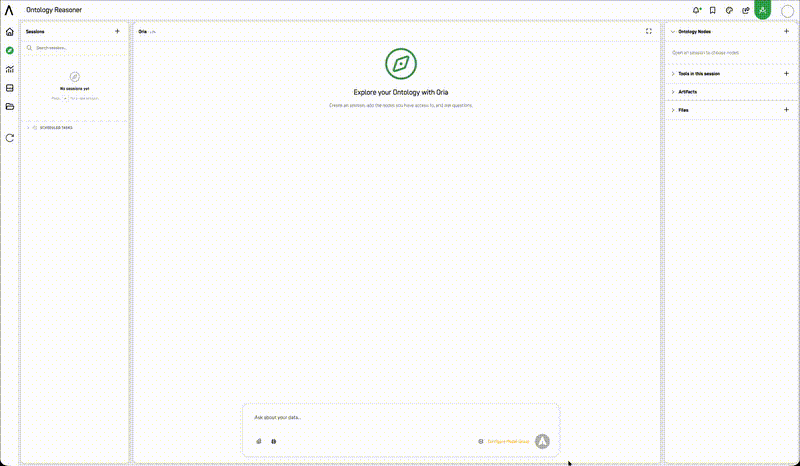Open the Home page from sidebar
Image resolution: width=800 pixels, height=466 pixels.
10,32
